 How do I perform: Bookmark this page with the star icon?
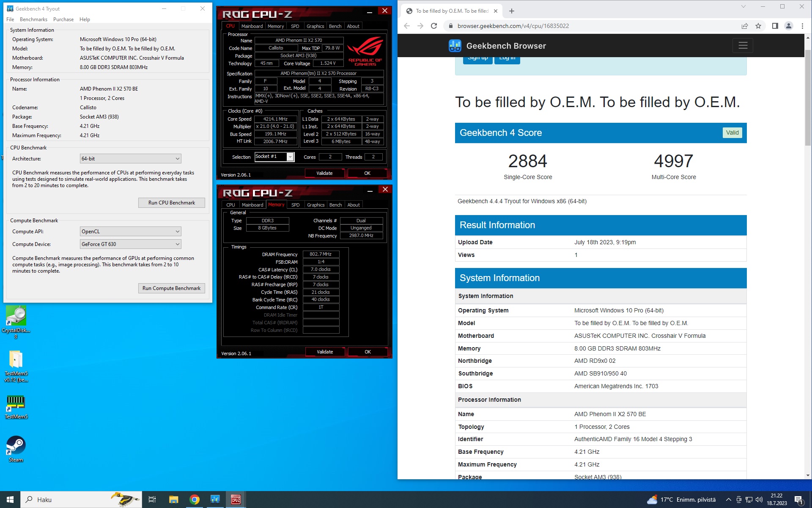click(x=758, y=26)
